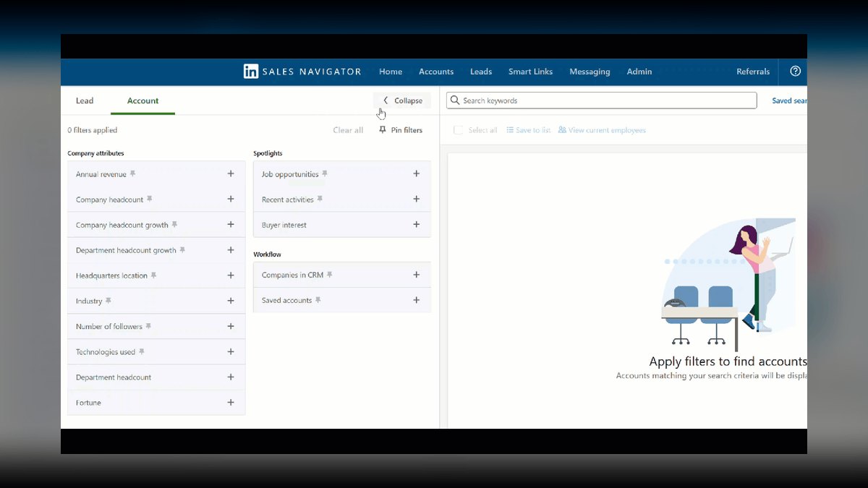Screen dimensions: 868x488
Task: Pin the Industry filter
Action: coord(109,300)
